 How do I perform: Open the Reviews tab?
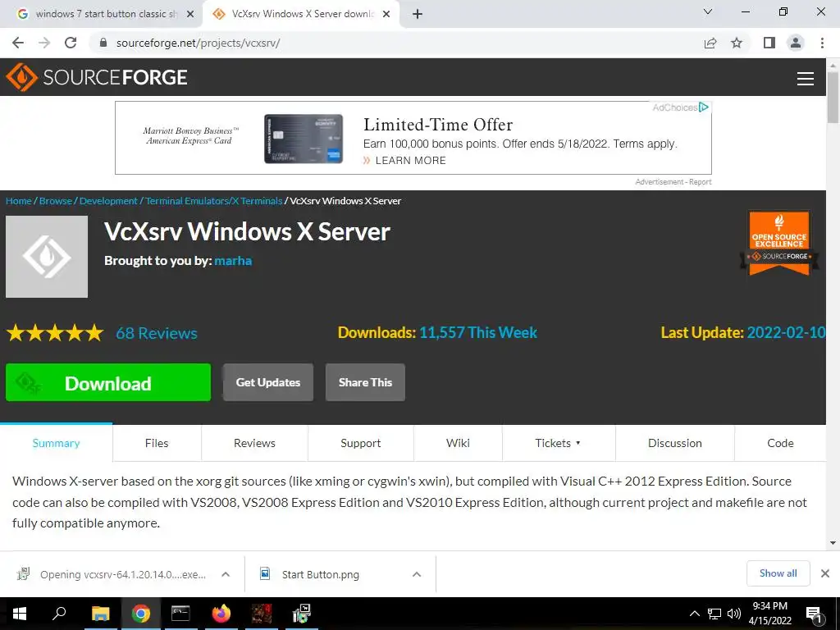(254, 443)
